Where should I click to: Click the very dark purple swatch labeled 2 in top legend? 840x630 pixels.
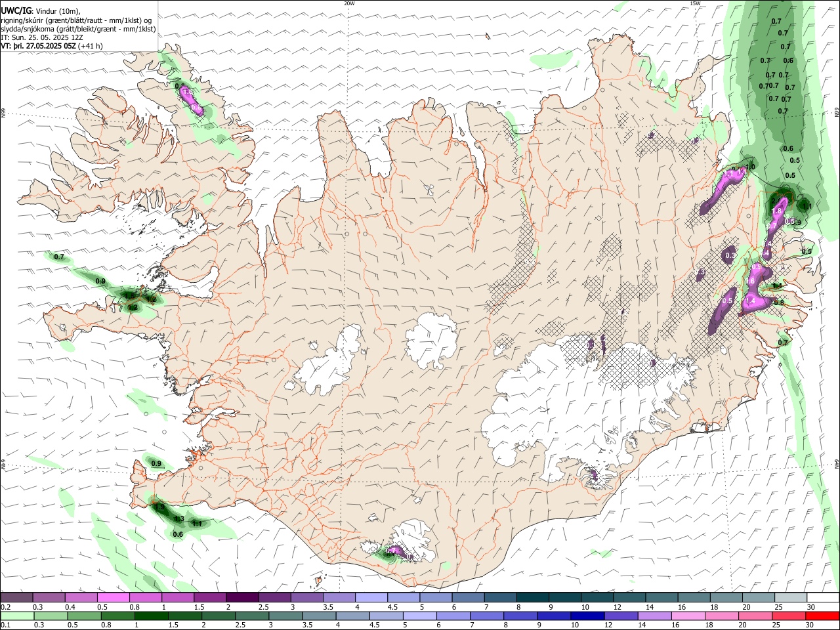(x=241, y=598)
